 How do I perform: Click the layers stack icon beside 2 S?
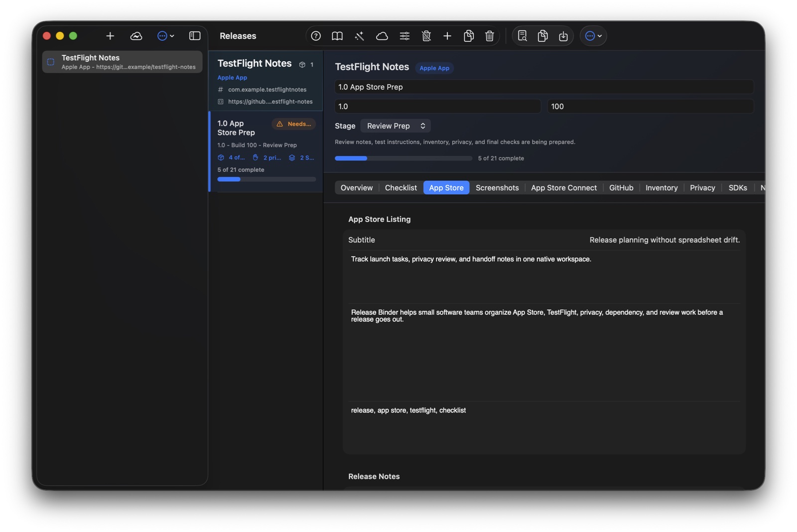(x=292, y=157)
